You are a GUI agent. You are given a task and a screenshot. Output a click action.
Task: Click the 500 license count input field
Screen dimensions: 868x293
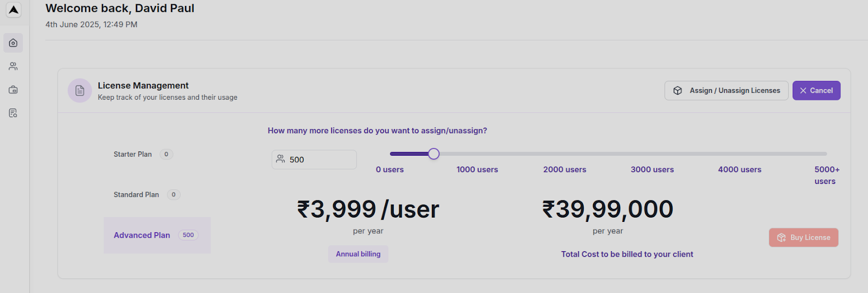[x=320, y=160]
